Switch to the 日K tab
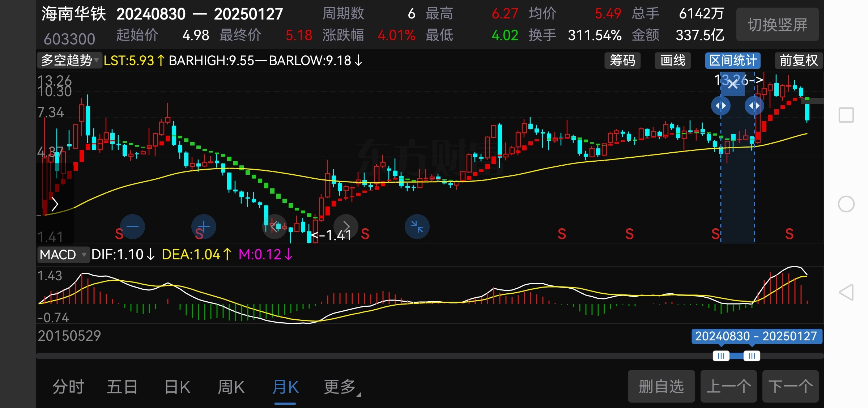This screenshot has height=408, width=868. coord(177,387)
